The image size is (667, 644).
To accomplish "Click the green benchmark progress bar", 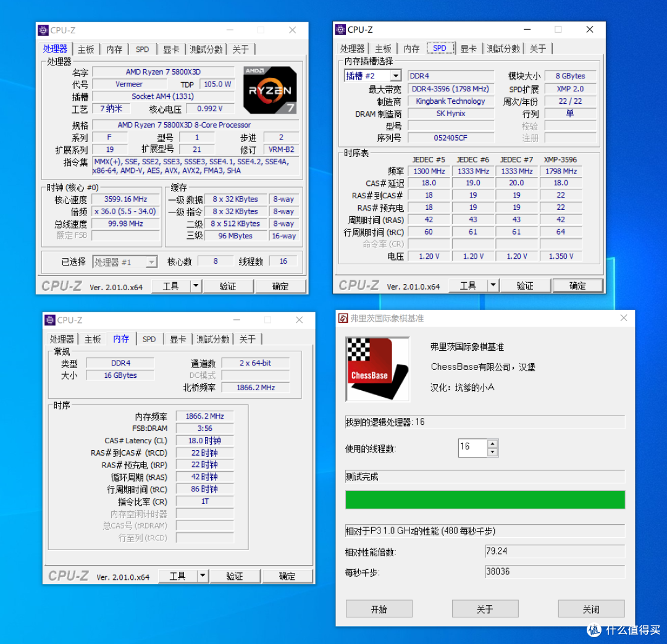I will [x=485, y=500].
